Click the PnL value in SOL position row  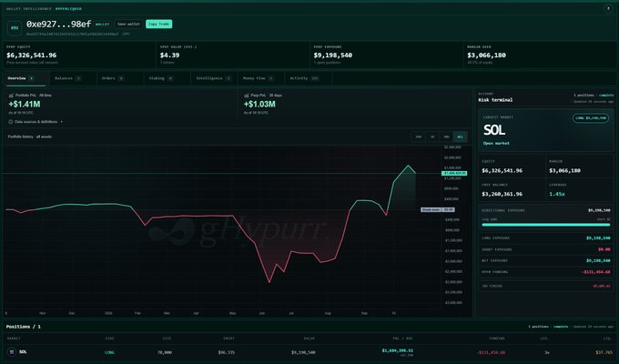click(397, 350)
